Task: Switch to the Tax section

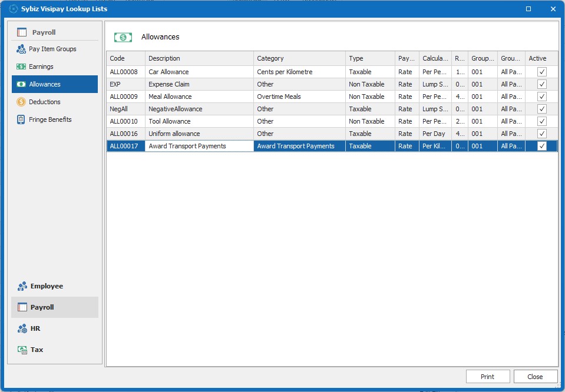Action: tap(55, 350)
